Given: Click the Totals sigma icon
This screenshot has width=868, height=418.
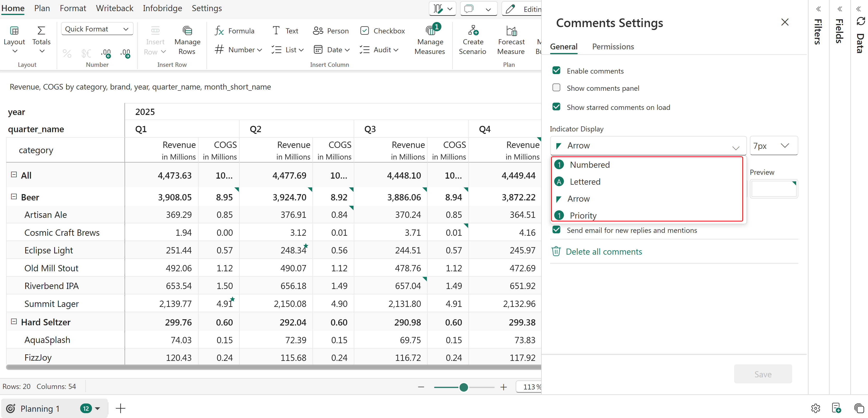Looking at the screenshot, I should pos(41,31).
